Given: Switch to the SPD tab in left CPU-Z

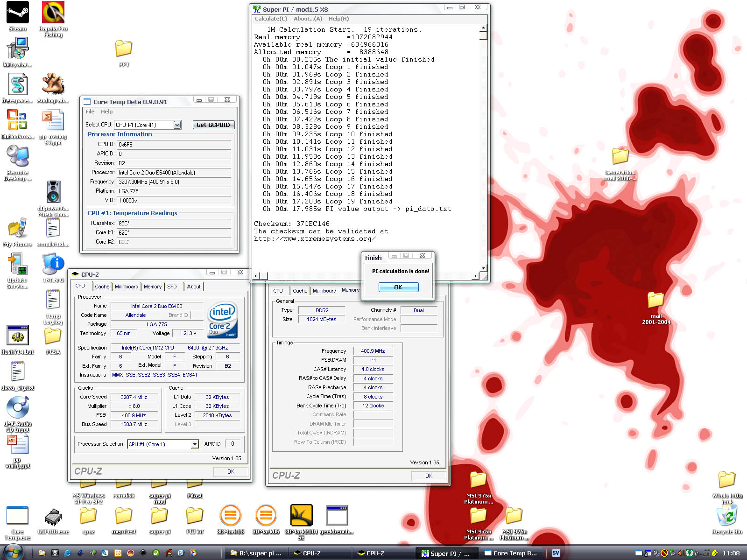Looking at the screenshot, I should coord(172,287).
